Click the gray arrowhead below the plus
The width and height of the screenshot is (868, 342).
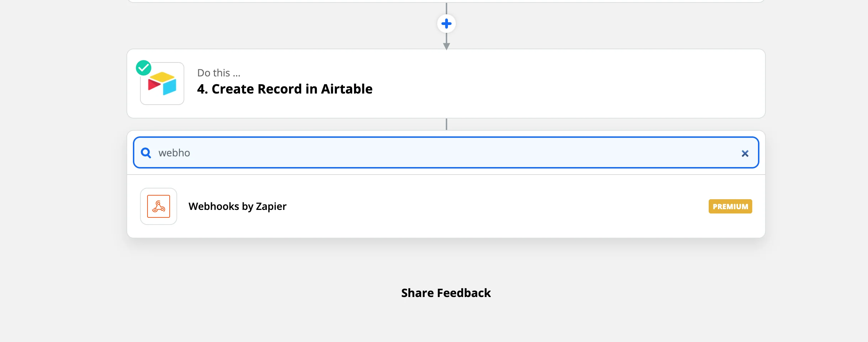446,46
